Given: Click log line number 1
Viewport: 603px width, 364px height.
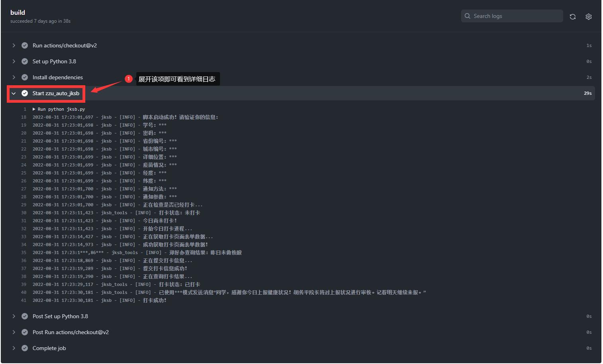Looking at the screenshot, I should [x=25, y=109].
